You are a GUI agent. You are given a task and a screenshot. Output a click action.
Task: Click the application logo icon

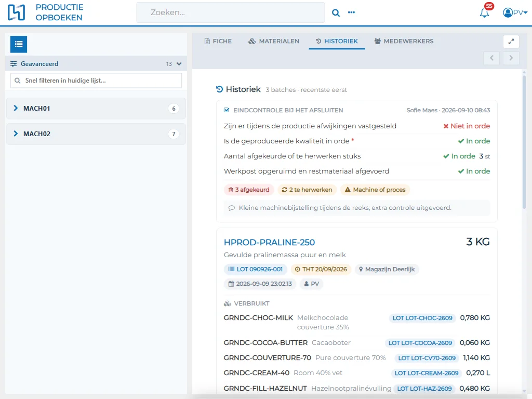click(x=16, y=12)
